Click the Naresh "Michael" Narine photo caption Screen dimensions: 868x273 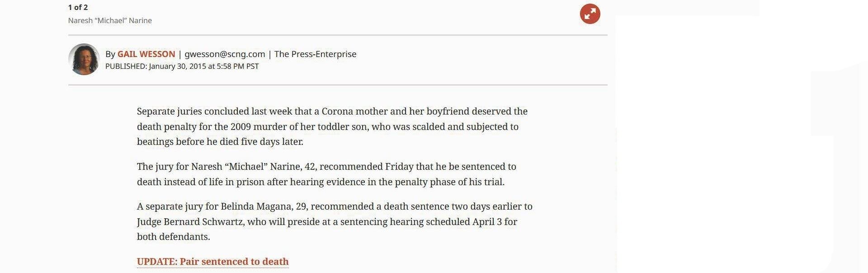coord(110,20)
